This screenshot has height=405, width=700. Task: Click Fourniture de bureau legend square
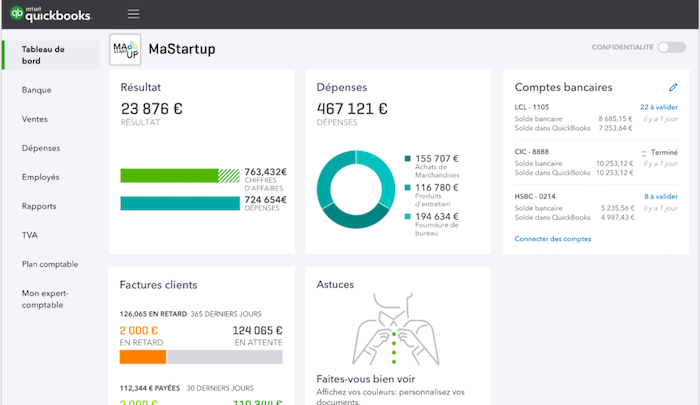407,217
